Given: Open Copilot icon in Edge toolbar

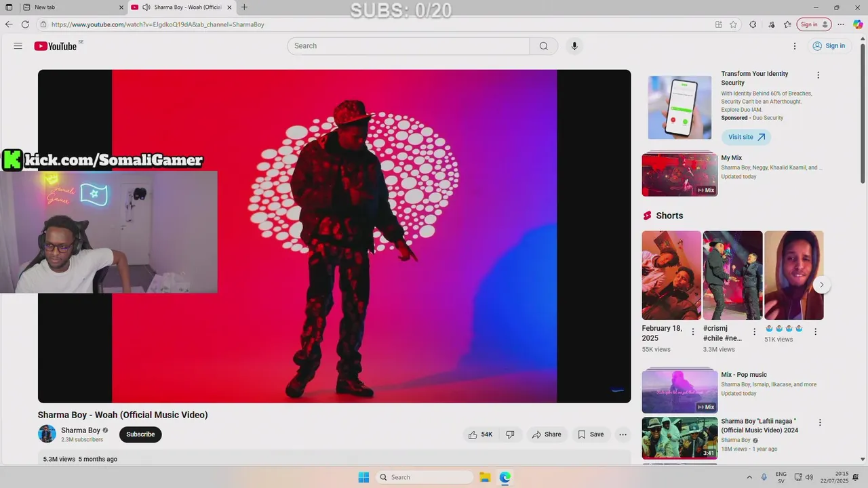Looking at the screenshot, I should coord(858,24).
